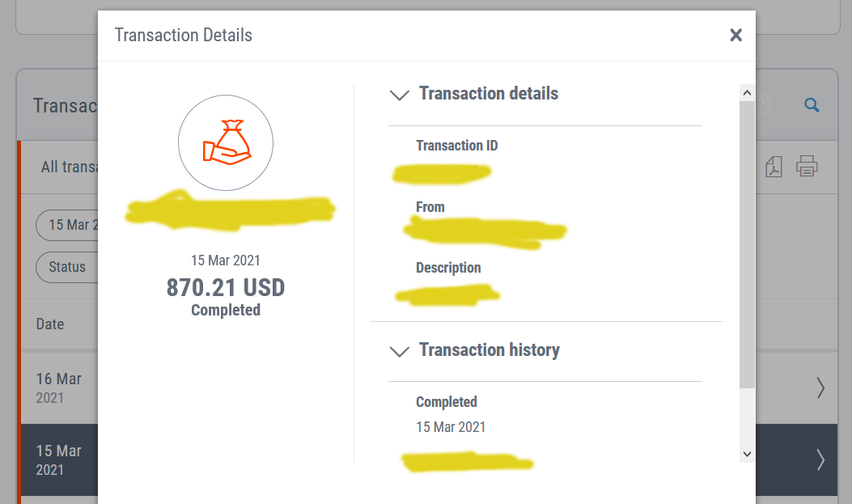Click the Transaction history heading

[489, 349]
